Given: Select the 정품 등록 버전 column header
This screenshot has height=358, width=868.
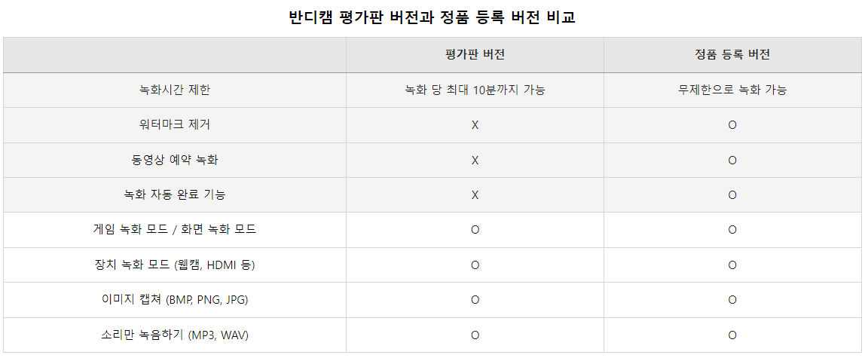Looking at the screenshot, I should 732,55.
